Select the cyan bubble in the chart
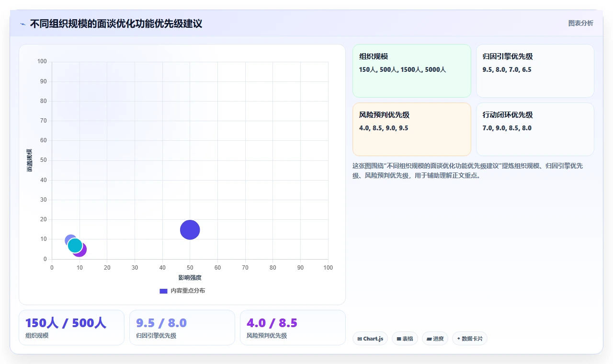Image resolution: width=613 pixels, height=364 pixels. (75, 245)
